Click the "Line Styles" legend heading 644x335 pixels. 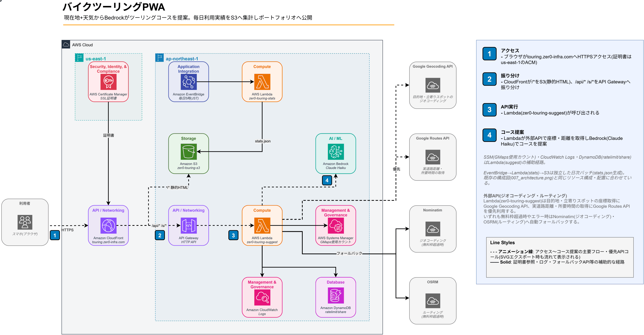click(x=503, y=243)
